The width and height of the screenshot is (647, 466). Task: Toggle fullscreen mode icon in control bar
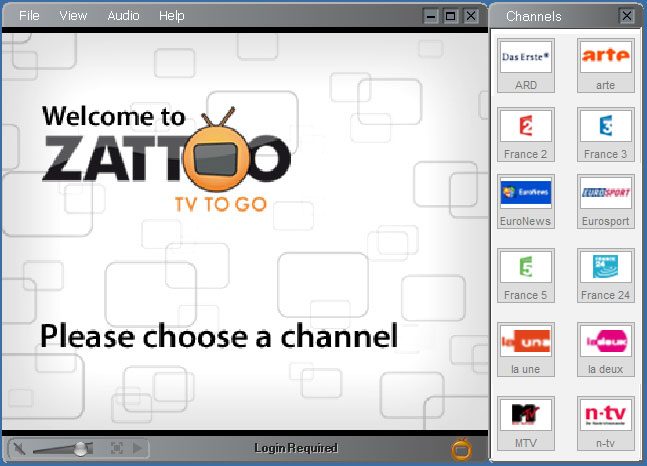117,449
